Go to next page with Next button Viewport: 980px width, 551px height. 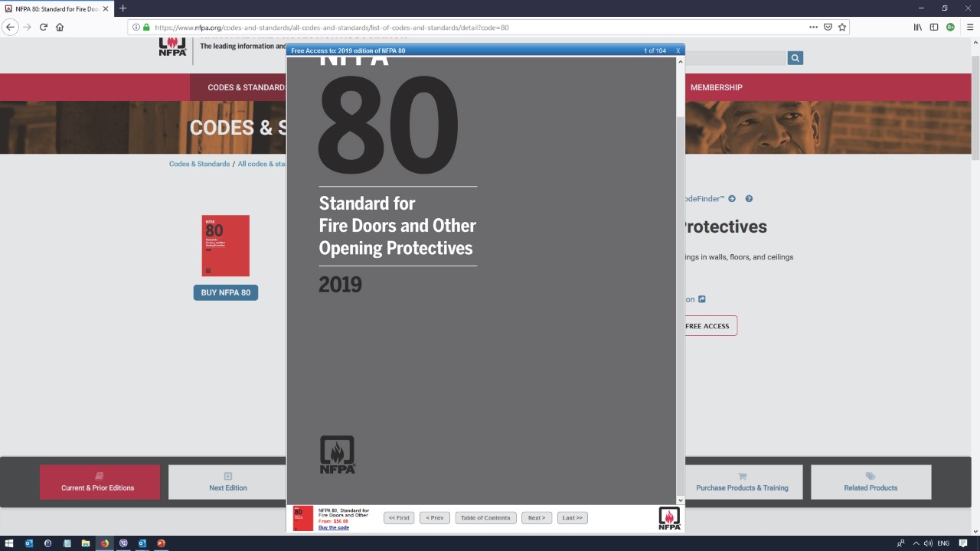537,518
